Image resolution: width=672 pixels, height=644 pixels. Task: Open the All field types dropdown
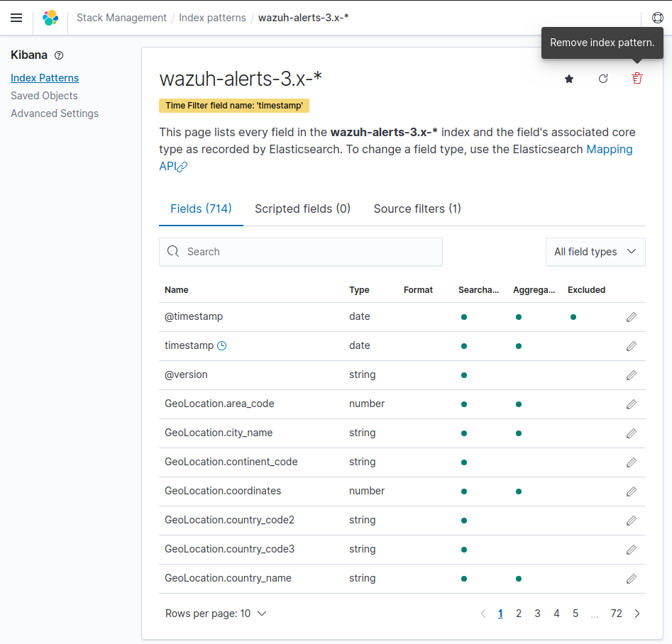pyautogui.click(x=595, y=252)
